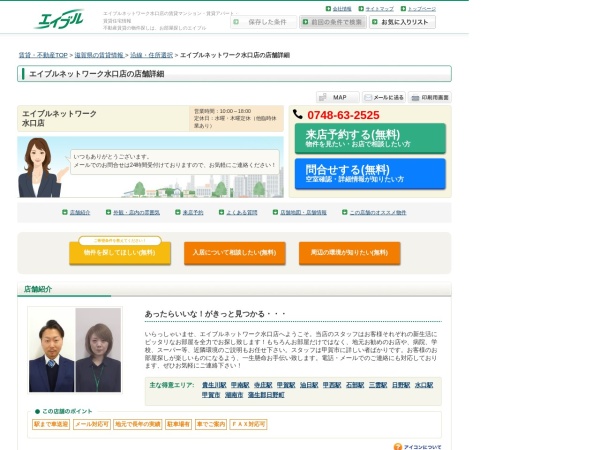600x450 pixels.
Task: Click the green plus icon beside この店舗のオススメ物件
Action: tap(344, 212)
